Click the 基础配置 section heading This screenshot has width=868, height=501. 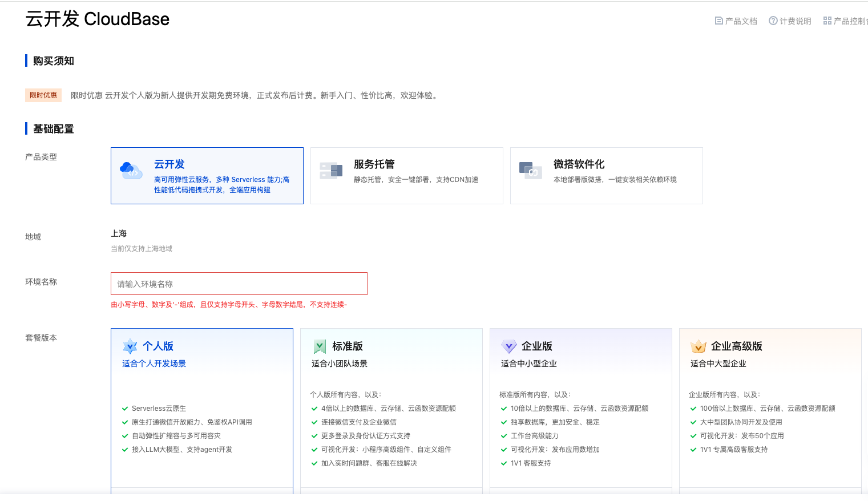[x=54, y=129]
